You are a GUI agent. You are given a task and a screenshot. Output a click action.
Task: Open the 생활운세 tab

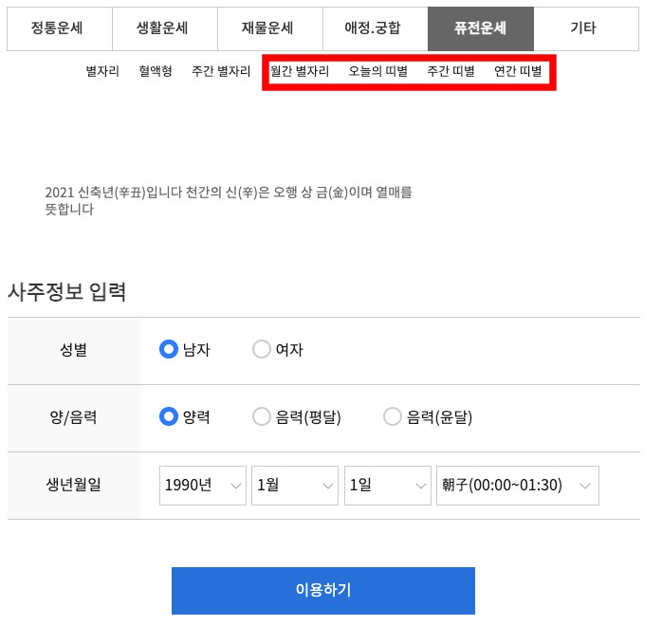tap(164, 28)
